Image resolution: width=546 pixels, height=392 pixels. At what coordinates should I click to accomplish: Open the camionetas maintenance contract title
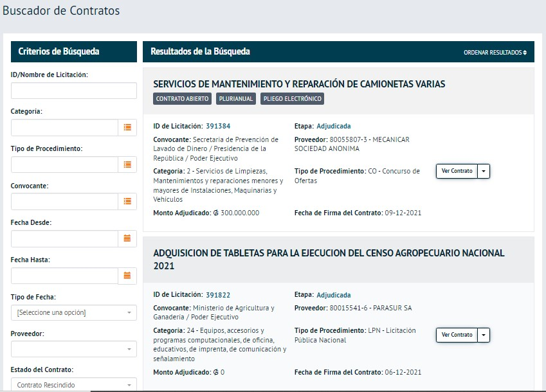coord(299,84)
